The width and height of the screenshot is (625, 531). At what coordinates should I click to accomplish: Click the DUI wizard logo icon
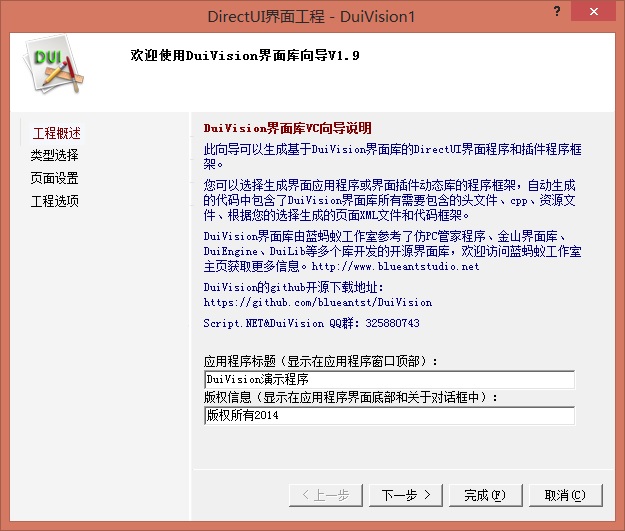coord(53,65)
